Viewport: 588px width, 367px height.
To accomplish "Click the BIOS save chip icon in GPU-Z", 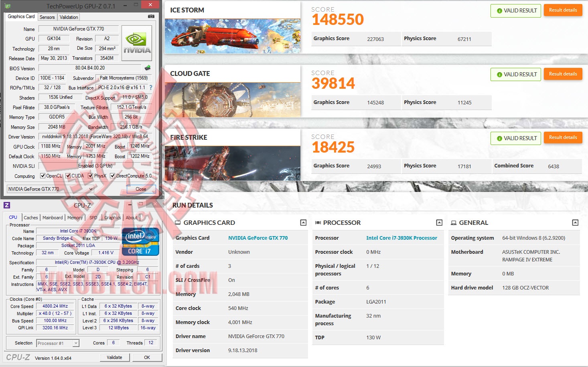I will pos(148,68).
